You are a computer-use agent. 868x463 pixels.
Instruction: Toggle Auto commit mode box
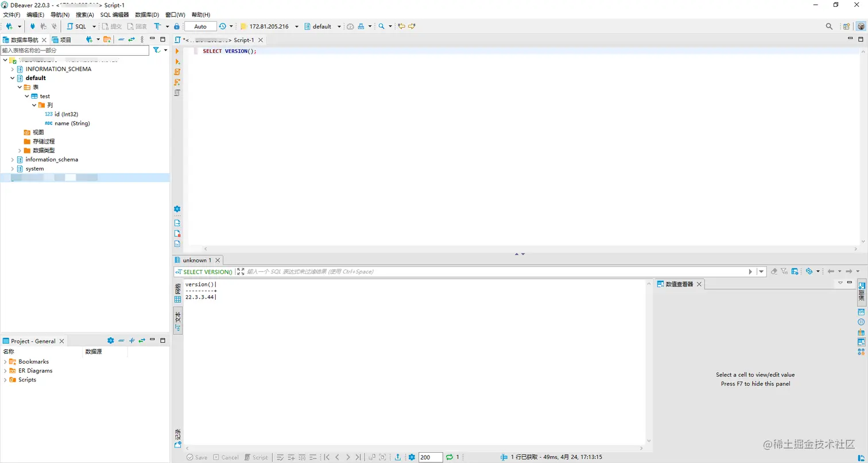coord(200,26)
